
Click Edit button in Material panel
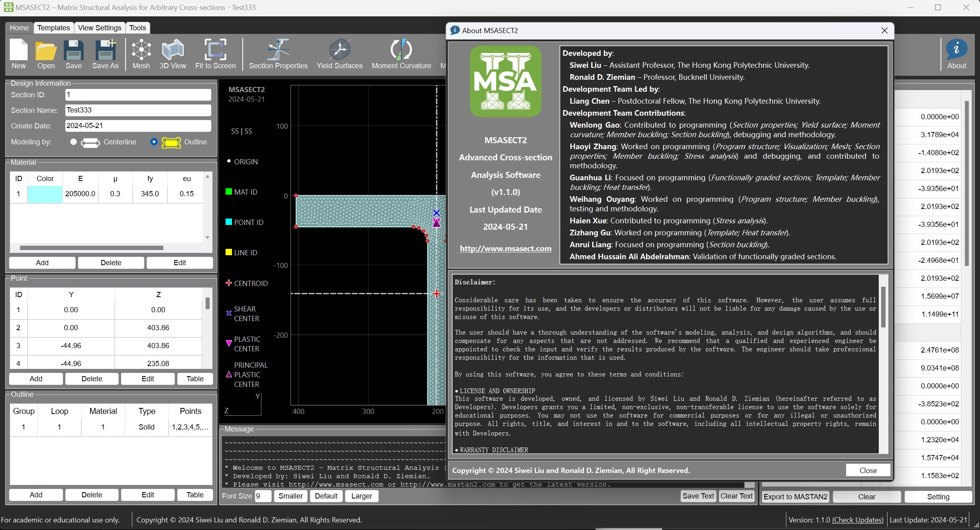click(x=180, y=262)
